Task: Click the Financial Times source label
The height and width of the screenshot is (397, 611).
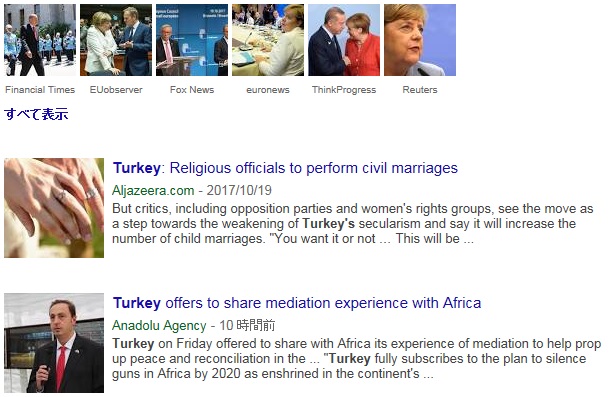Action: (x=40, y=90)
